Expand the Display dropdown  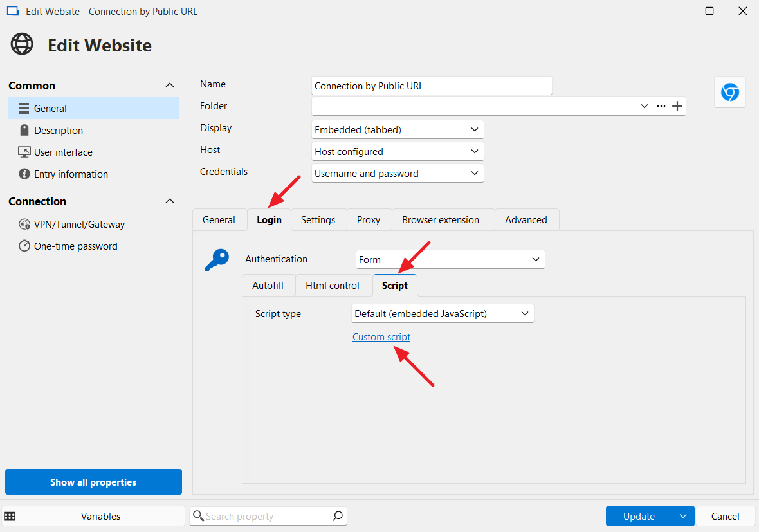point(397,130)
